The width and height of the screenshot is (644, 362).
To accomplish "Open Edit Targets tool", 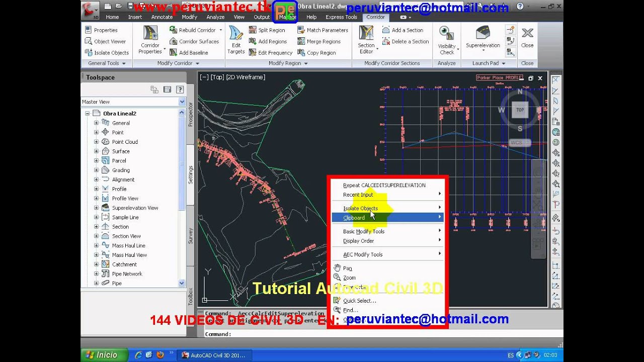I will (236, 40).
